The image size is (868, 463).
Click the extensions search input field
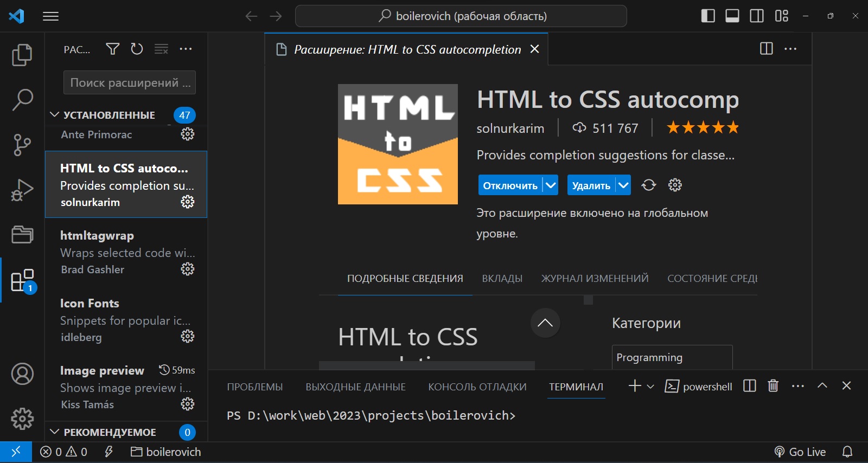(x=130, y=82)
